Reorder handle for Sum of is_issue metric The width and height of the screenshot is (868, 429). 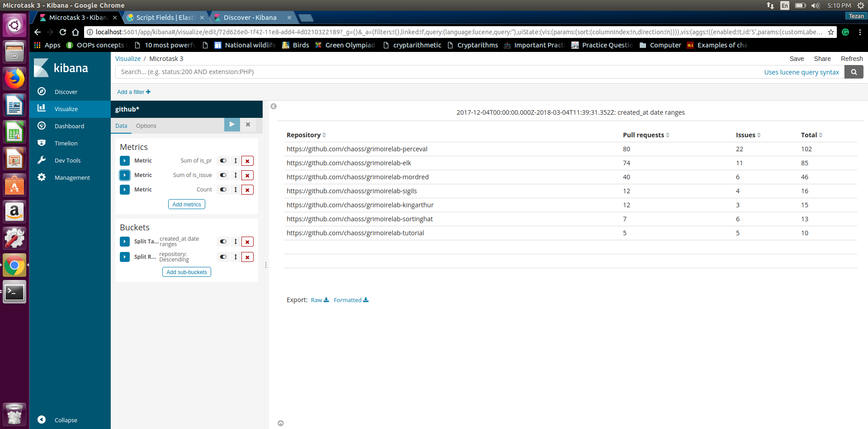[x=236, y=175]
